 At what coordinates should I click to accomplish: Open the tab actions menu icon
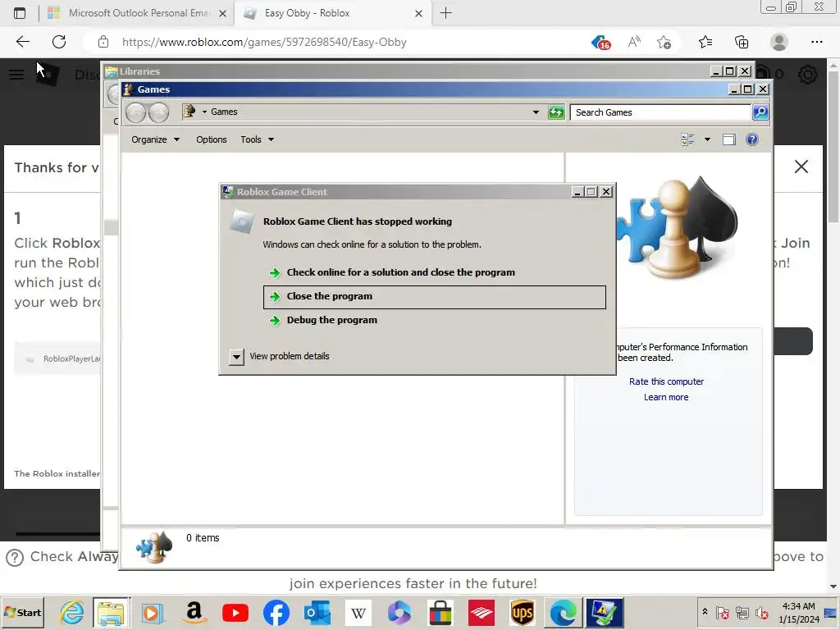coord(20,13)
